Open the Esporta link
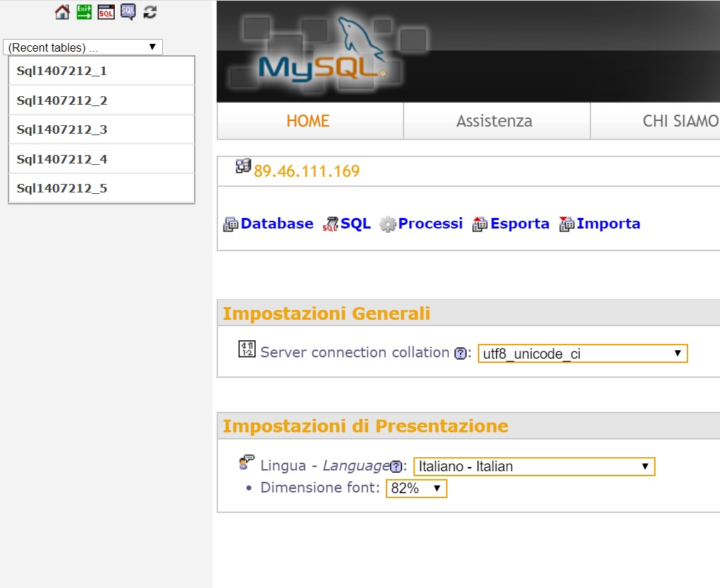The image size is (720, 588). tap(519, 224)
